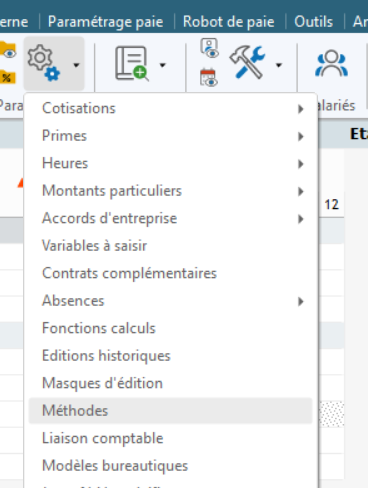The width and height of the screenshot is (368, 488).
Task: Click the gear settings toolbar icon
Action: point(43,63)
